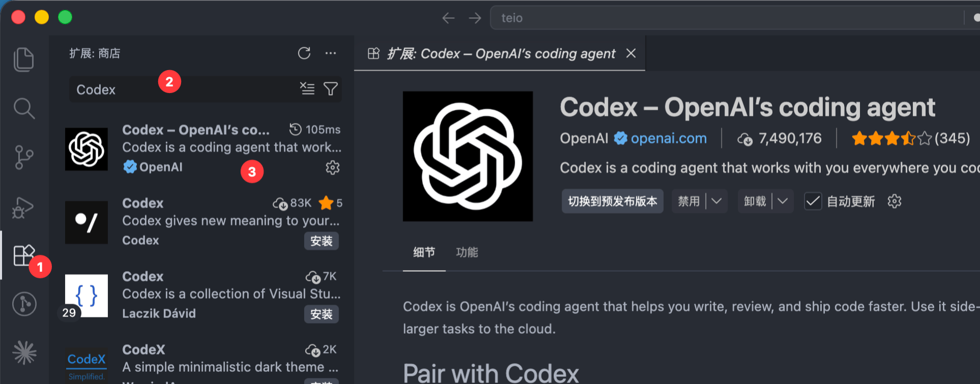Open the more actions ellipsis menu

[x=331, y=53]
